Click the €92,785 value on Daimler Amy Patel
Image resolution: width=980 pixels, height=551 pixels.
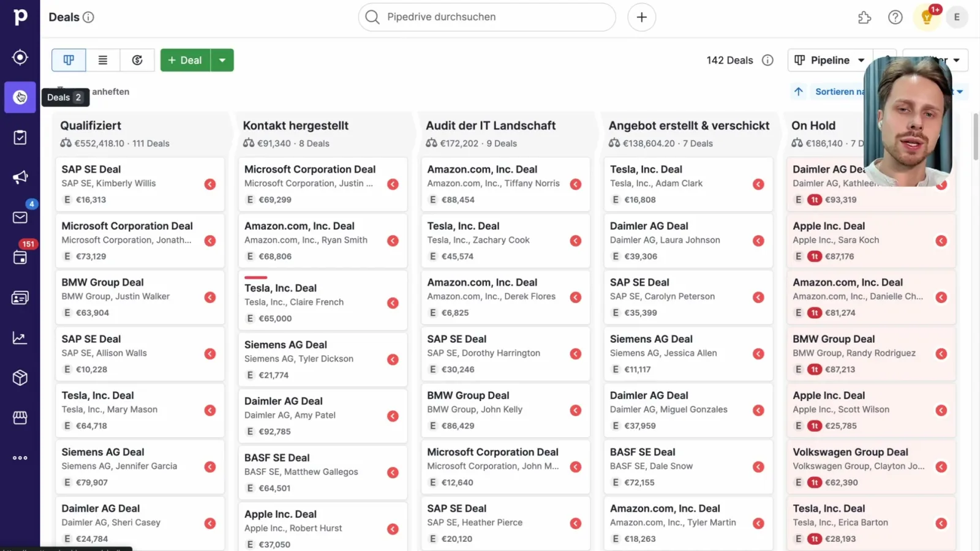pos(274,432)
